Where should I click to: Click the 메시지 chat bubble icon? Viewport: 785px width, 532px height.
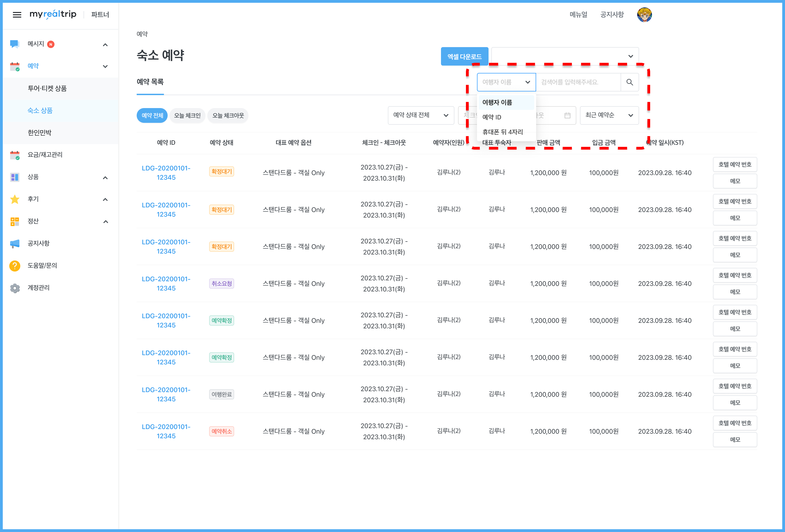click(15, 44)
